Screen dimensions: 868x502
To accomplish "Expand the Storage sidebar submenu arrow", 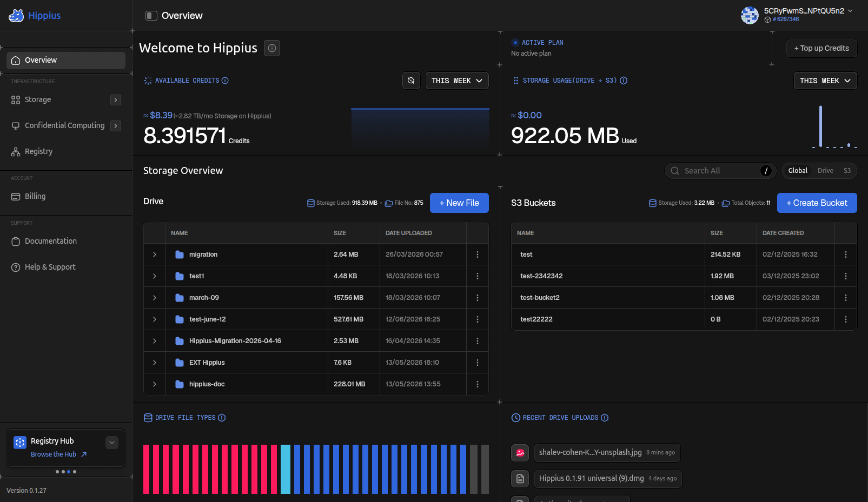I will (116, 100).
